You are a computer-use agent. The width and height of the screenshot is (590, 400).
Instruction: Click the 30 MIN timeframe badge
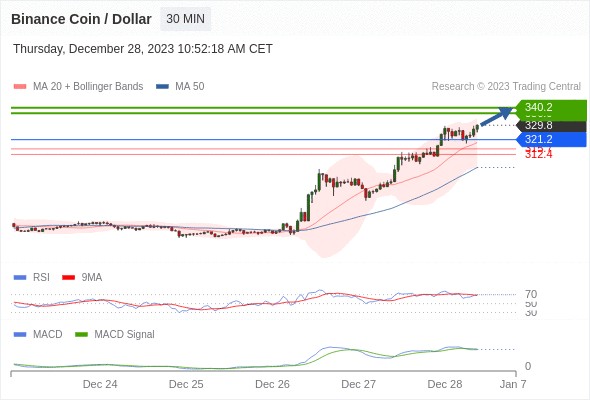point(186,19)
